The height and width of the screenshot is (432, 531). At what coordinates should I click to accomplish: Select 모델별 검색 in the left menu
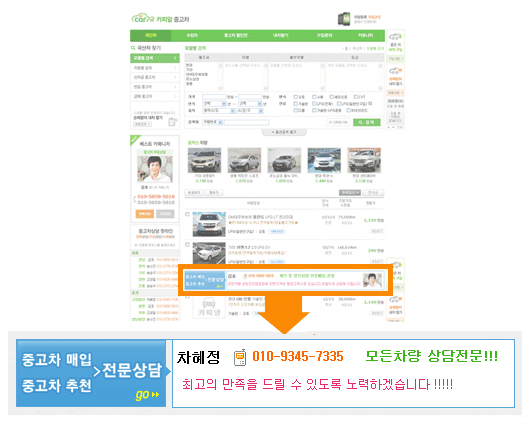click(x=155, y=58)
